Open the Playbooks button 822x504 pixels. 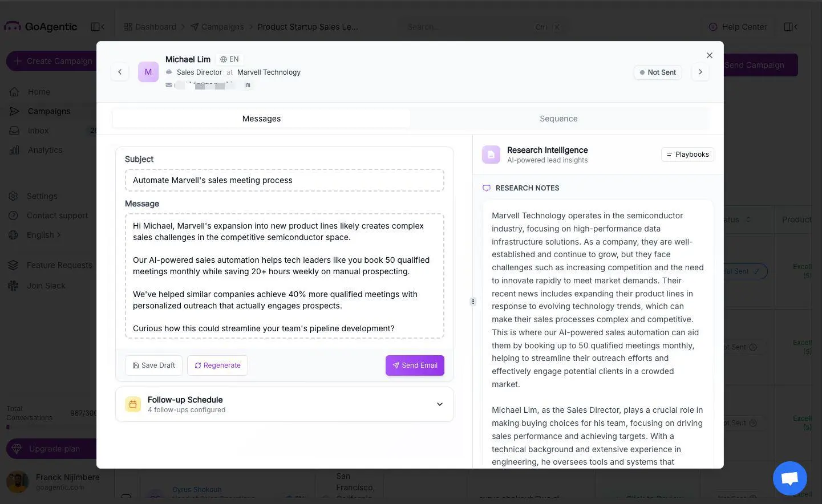687,155
